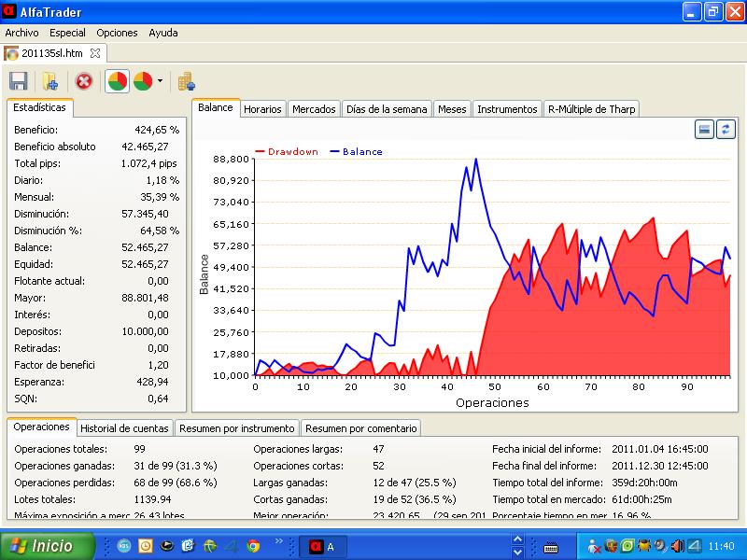Close the 201135sl.htm document tab
The image size is (747, 560).
pos(95,53)
